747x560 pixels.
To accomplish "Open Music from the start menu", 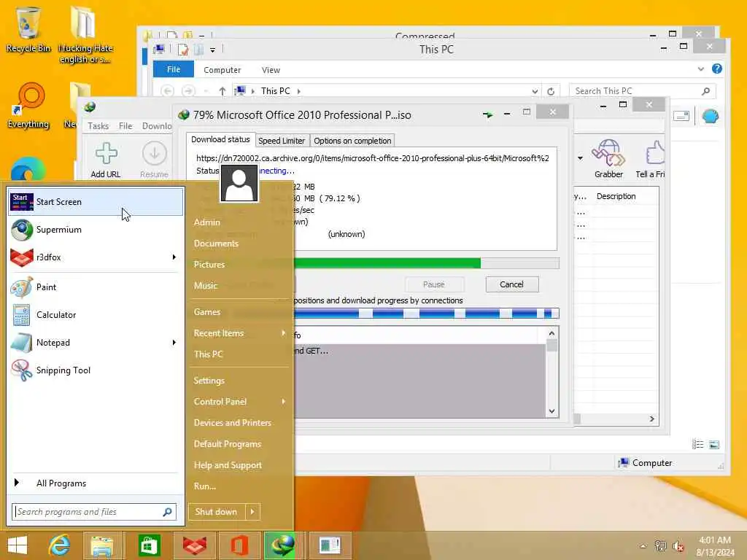I will [x=205, y=286].
